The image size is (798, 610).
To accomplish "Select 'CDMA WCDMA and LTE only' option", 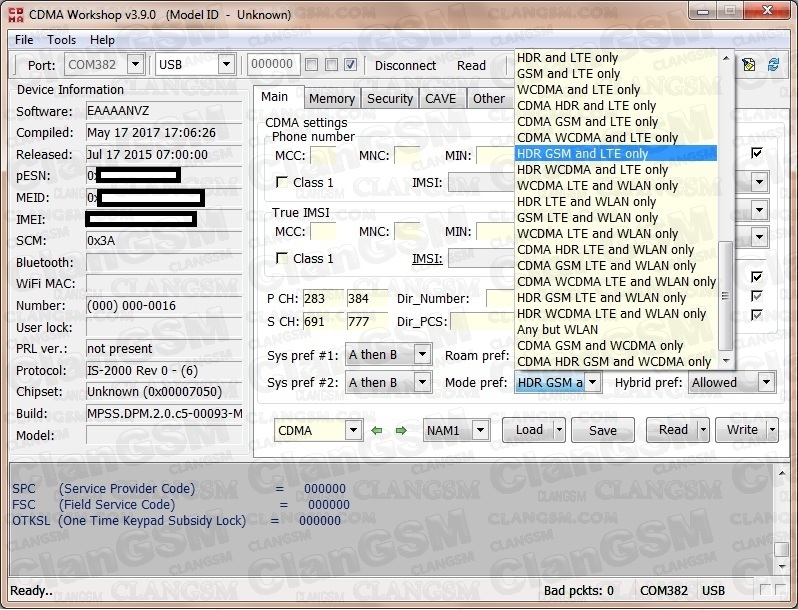I will pyautogui.click(x=616, y=138).
